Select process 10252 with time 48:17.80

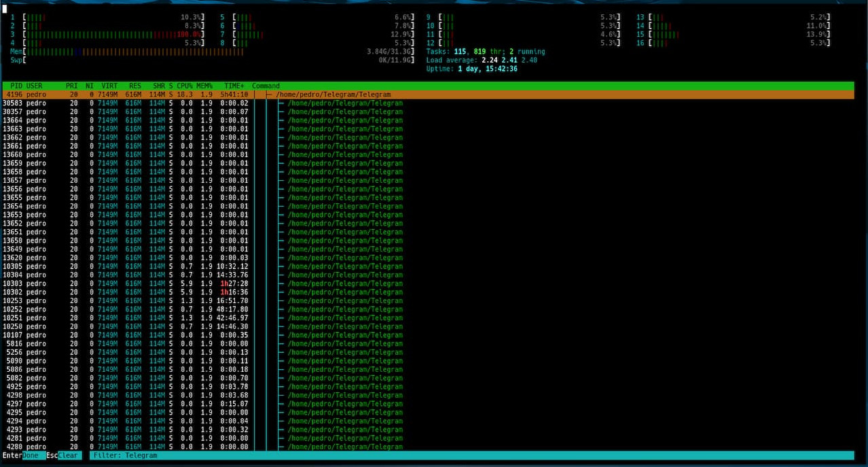pyautogui.click(x=428, y=309)
